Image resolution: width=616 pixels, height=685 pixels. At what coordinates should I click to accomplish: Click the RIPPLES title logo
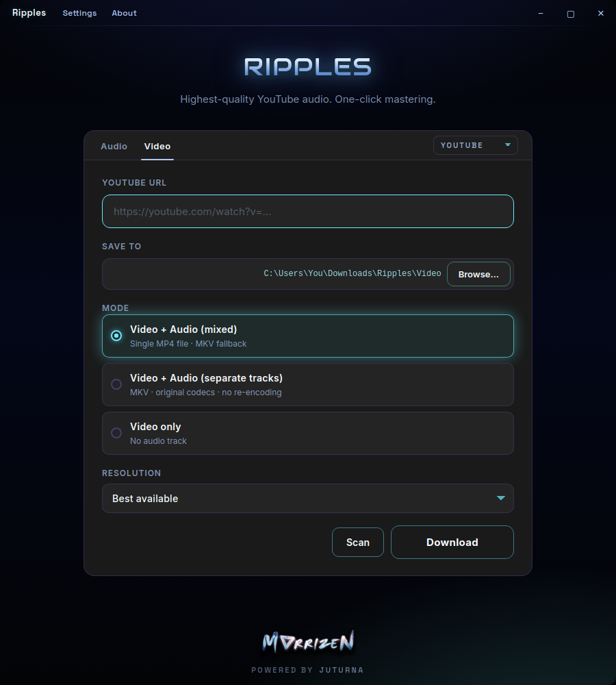click(308, 67)
